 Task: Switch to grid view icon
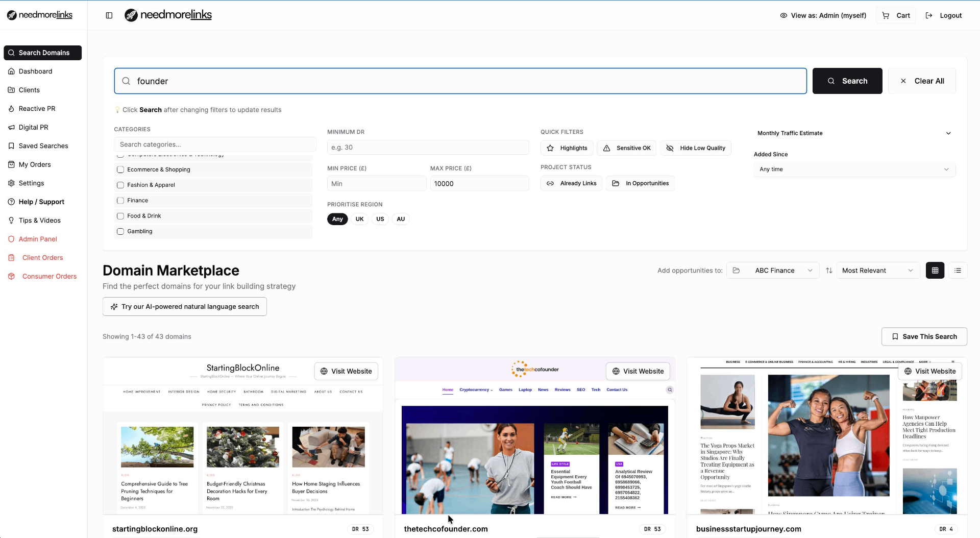(x=935, y=271)
